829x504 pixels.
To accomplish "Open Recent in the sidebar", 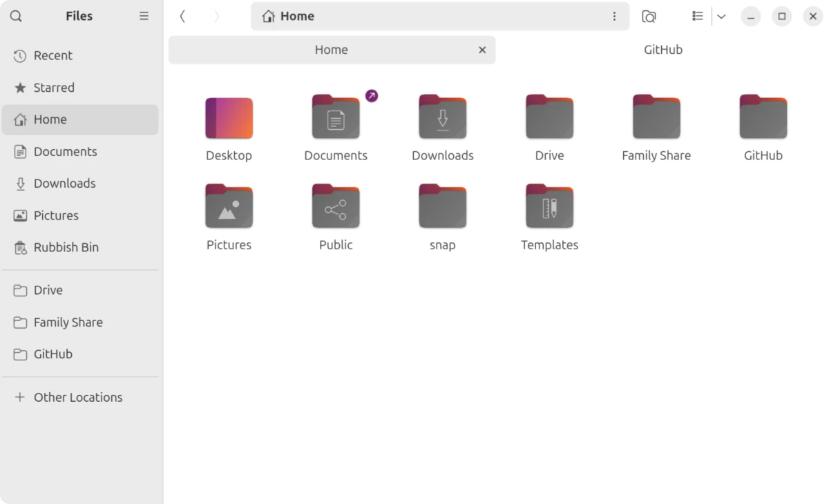I will click(53, 56).
